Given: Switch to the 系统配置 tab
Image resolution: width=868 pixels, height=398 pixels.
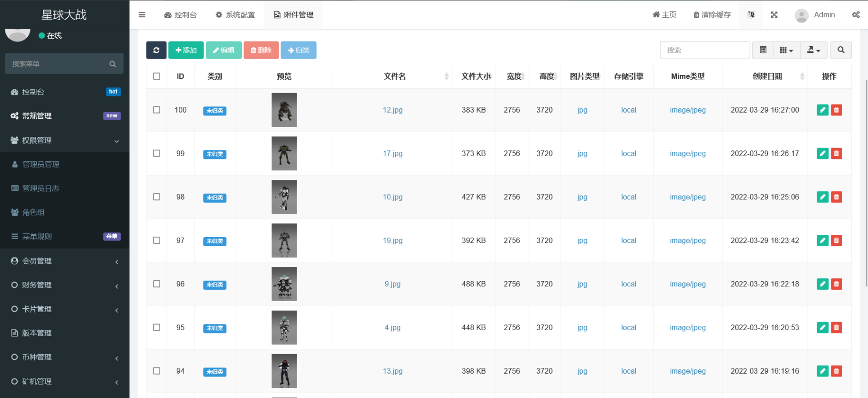Looking at the screenshot, I should pos(235,15).
